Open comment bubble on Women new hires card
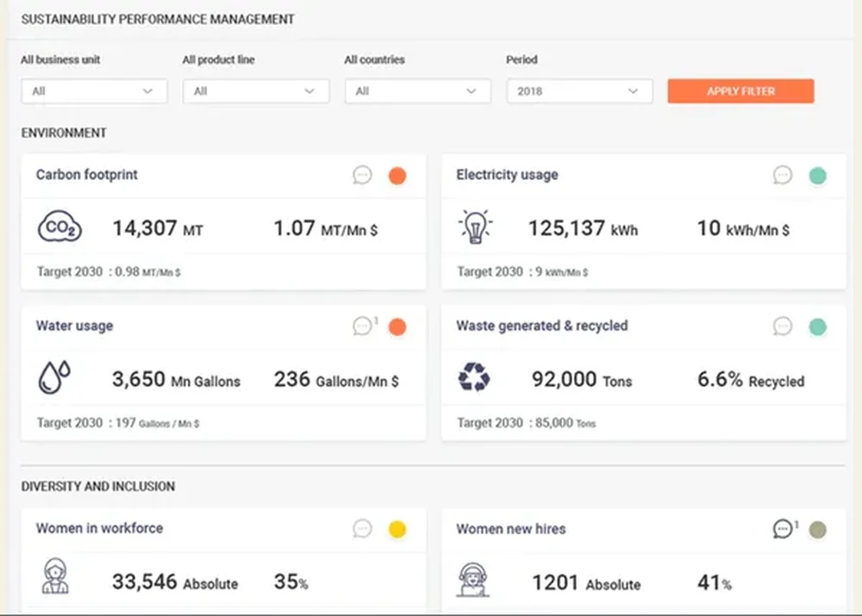This screenshot has width=862, height=616. (x=783, y=529)
